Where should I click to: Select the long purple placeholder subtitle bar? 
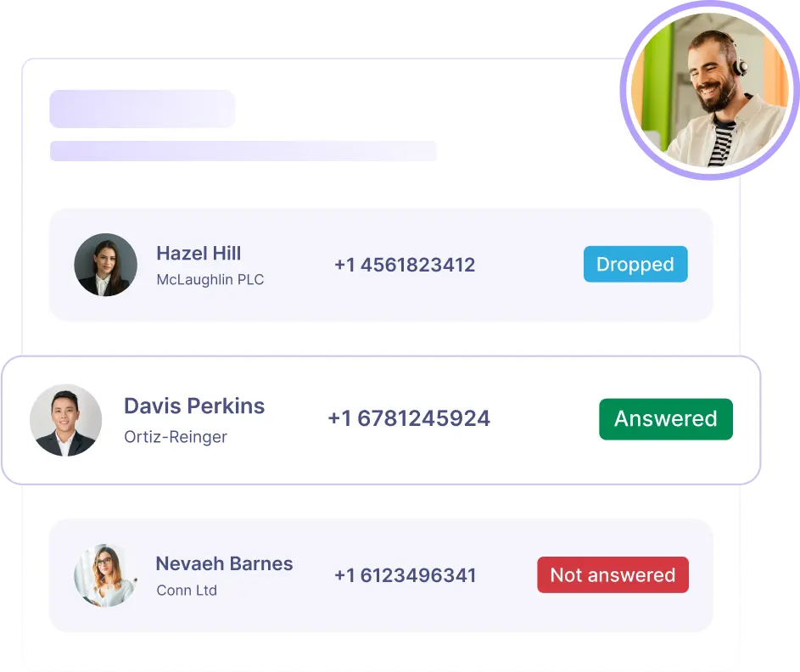243,151
